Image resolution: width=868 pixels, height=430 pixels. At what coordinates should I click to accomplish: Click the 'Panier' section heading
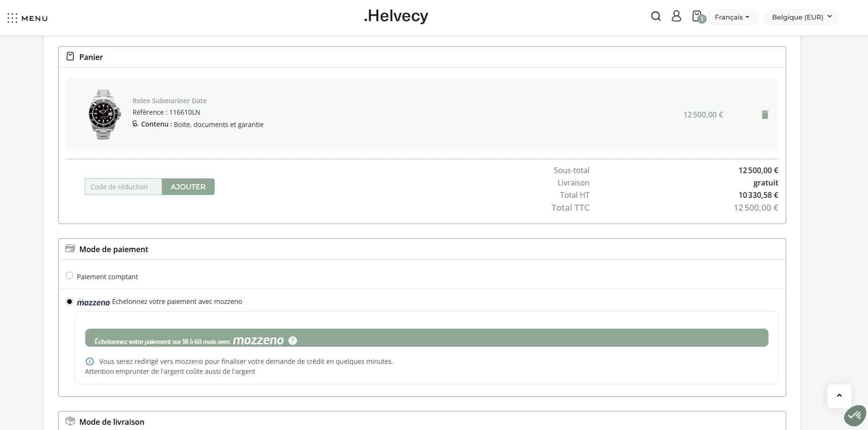click(91, 57)
